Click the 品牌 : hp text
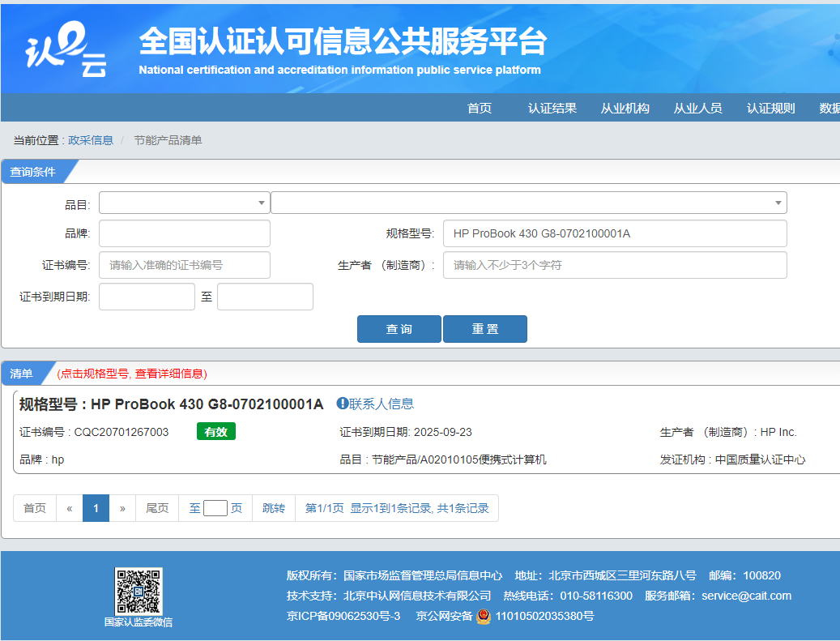840x641 pixels. click(x=42, y=459)
